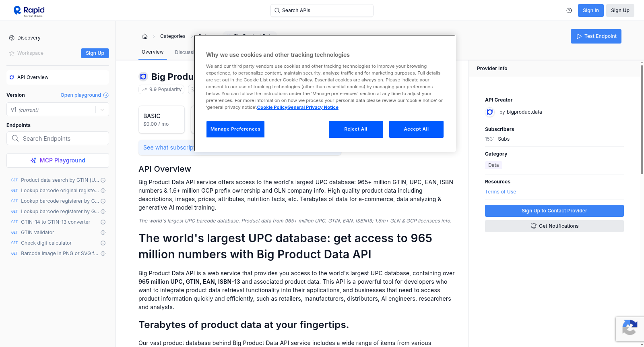Click the Get Notifications button
This screenshot has width=644, height=347.
click(x=554, y=226)
